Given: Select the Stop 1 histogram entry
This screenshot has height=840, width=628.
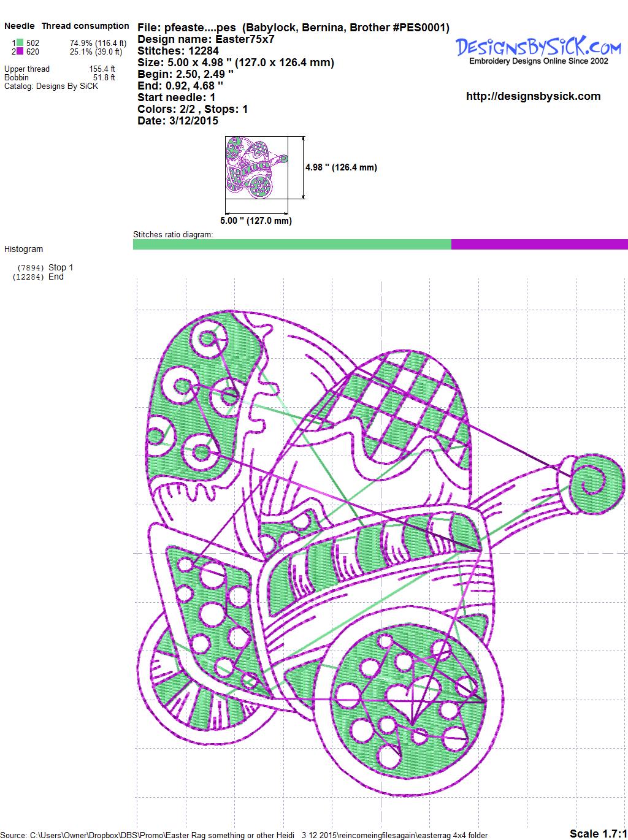Looking at the screenshot, I should click(60, 267).
